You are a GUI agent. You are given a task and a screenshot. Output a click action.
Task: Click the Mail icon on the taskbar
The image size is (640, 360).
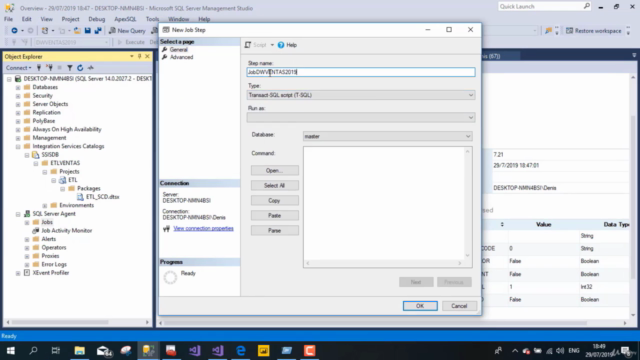click(x=104, y=351)
